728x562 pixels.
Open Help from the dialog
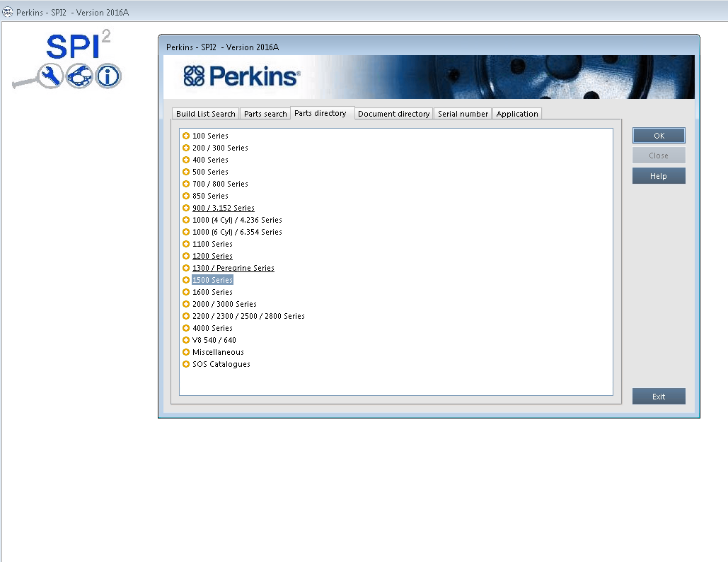click(x=659, y=176)
